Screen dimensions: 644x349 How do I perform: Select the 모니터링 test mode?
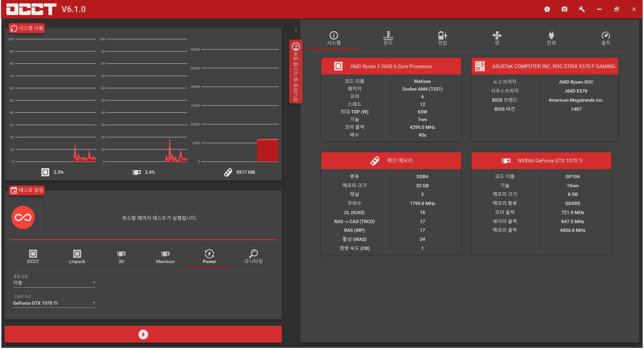click(254, 257)
